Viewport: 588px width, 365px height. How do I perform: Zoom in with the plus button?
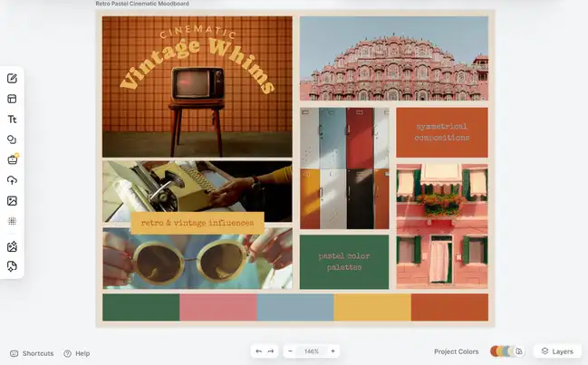click(x=333, y=351)
